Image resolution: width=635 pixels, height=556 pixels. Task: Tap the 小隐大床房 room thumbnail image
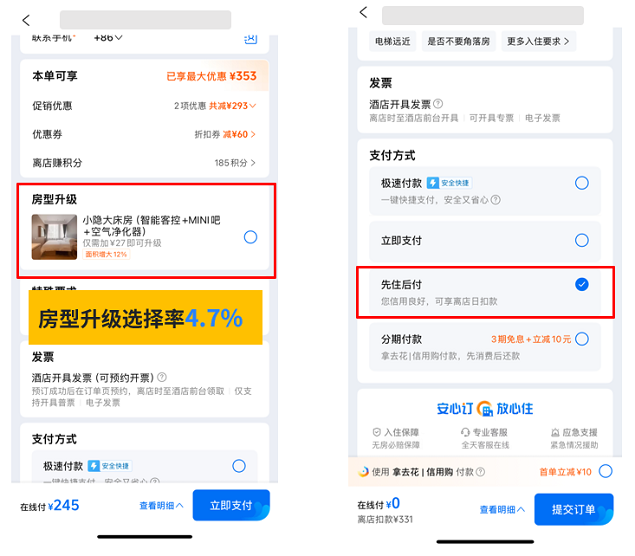[54, 237]
